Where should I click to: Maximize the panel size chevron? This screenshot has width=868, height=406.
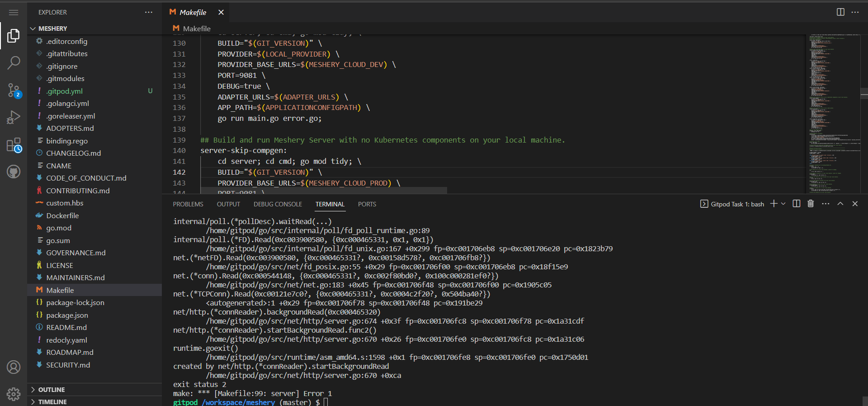(x=840, y=204)
